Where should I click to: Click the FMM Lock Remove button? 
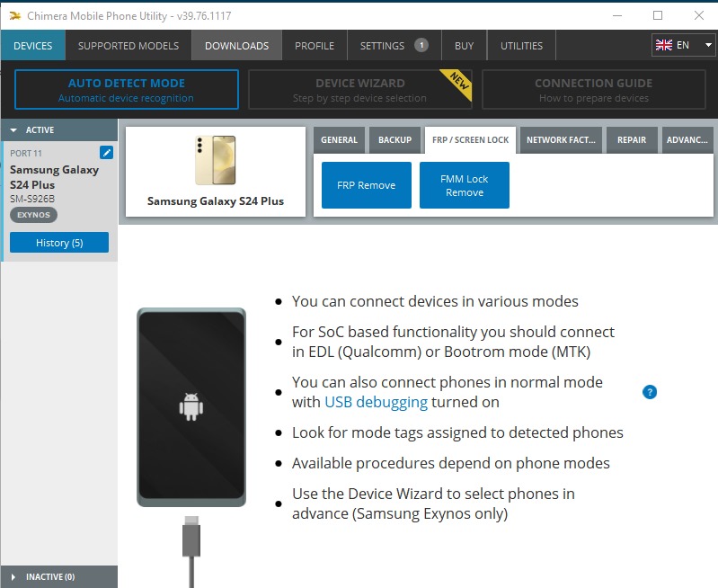coord(465,185)
